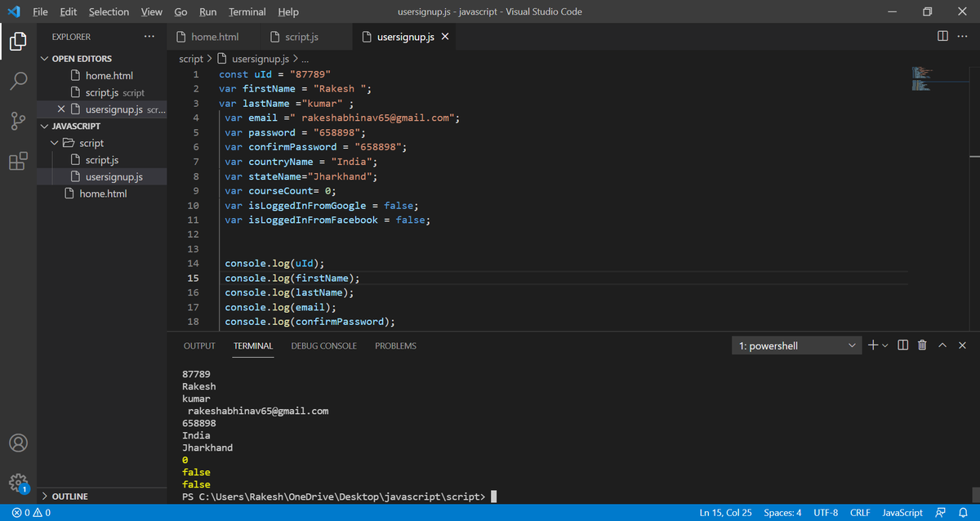Show errors and warnings count
980x521 pixels.
coord(31,513)
